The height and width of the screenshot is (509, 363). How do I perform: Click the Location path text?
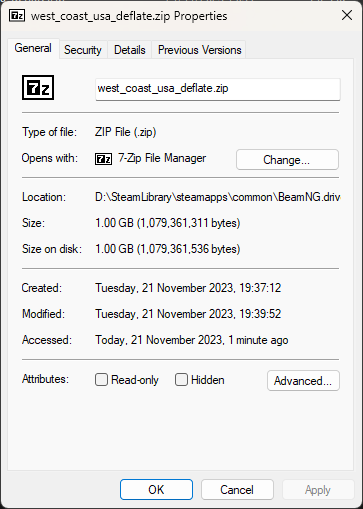click(217, 197)
